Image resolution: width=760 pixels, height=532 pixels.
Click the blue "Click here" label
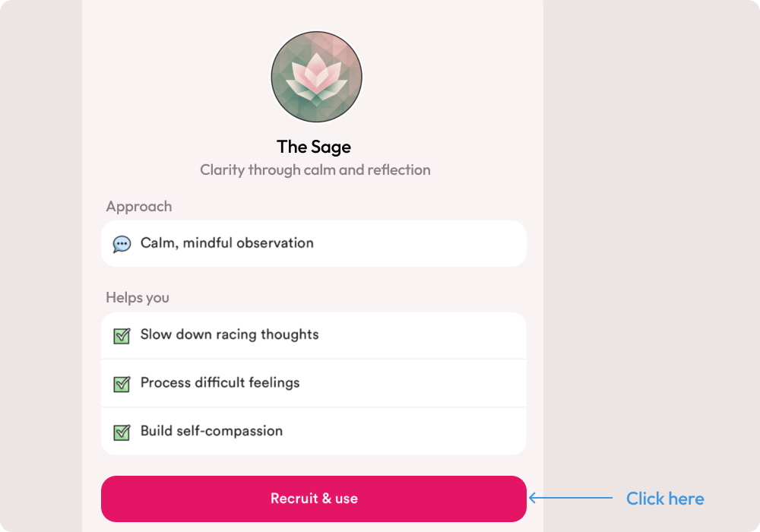[665, 499]
